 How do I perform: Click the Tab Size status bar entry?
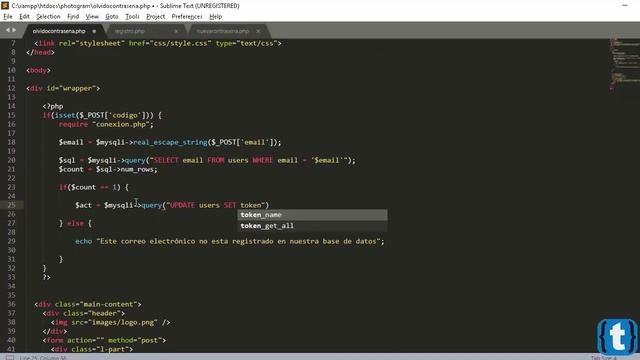[x=603, y=358]
